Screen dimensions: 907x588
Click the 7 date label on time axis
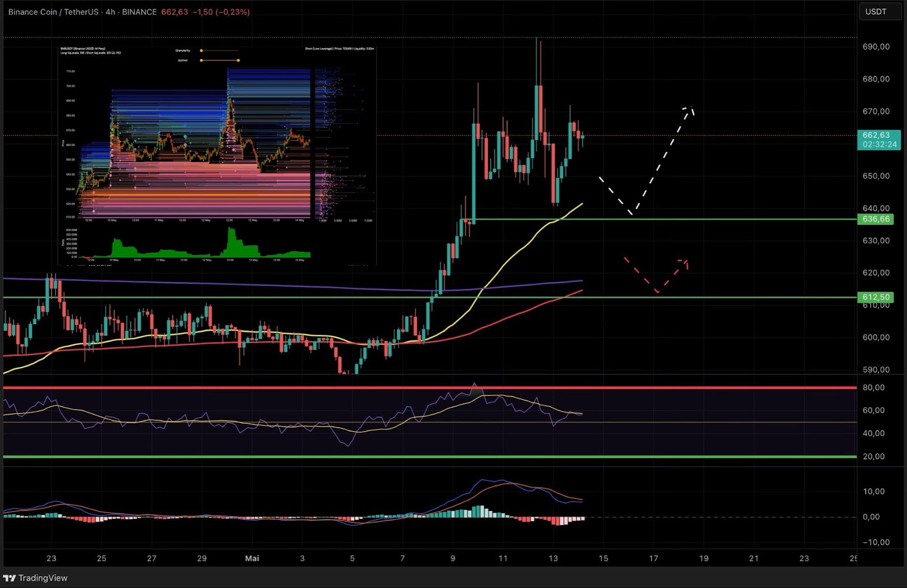click(x=402, y=558)
